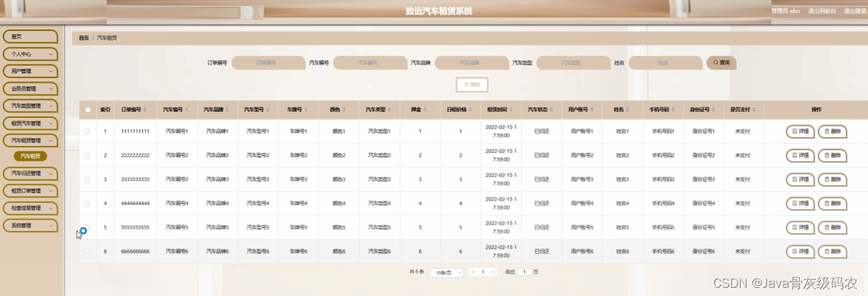Select the row with order 1111111111
This screenshot has width=868, height=296.
point(88,131)
